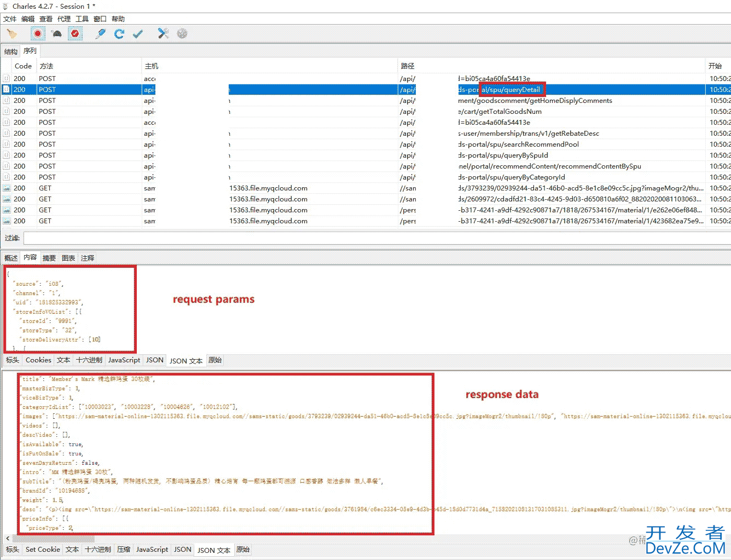Screen dimensions: 731x560
Task: Click the pen compose request icon
Action: (100, 34)
